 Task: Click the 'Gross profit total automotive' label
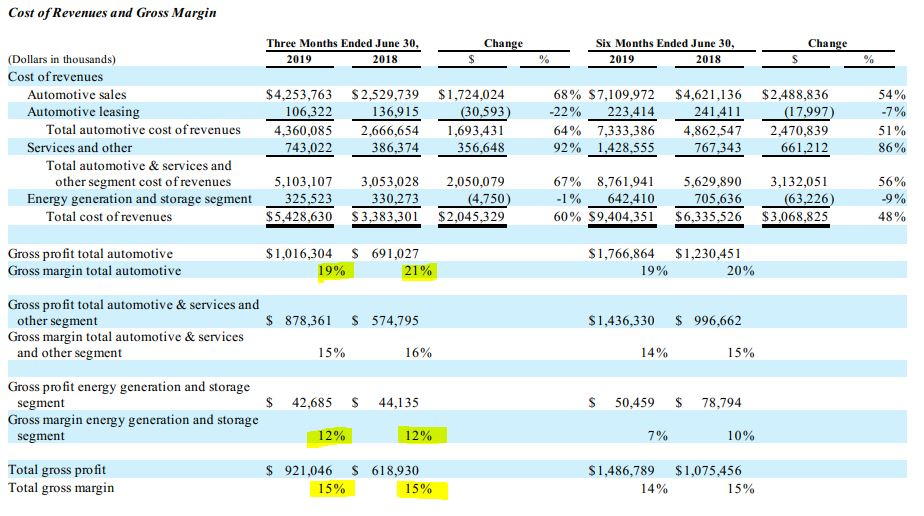click(x=90, y=254)
